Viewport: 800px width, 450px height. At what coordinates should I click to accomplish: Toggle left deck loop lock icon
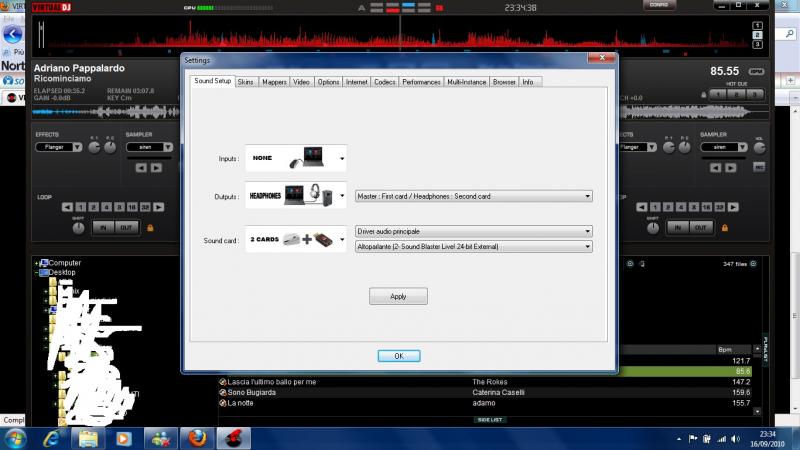[150, 228]
